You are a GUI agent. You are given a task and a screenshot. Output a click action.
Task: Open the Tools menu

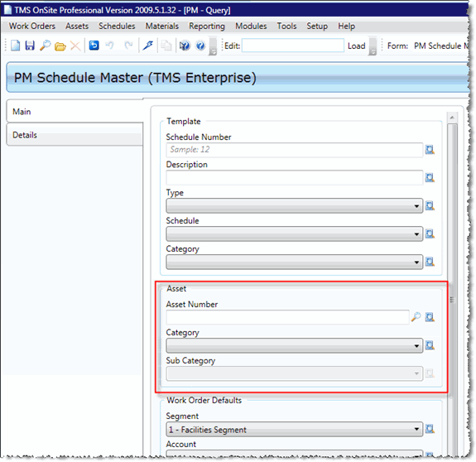click(286, 26)
